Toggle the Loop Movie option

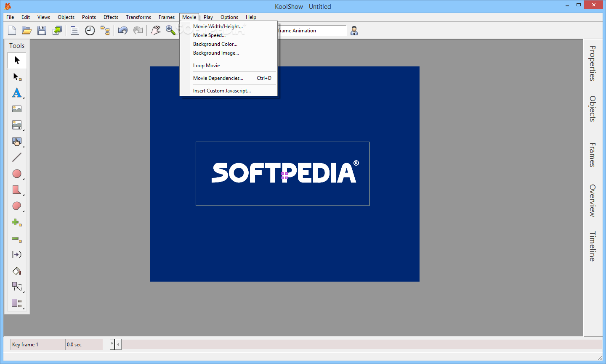click(x=229, y=66)
